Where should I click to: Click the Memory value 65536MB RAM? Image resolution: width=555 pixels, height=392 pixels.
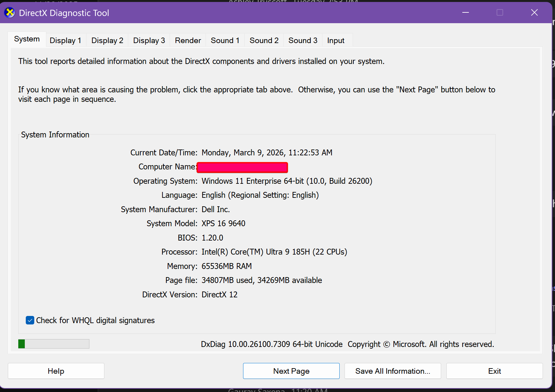coord(227,266)
